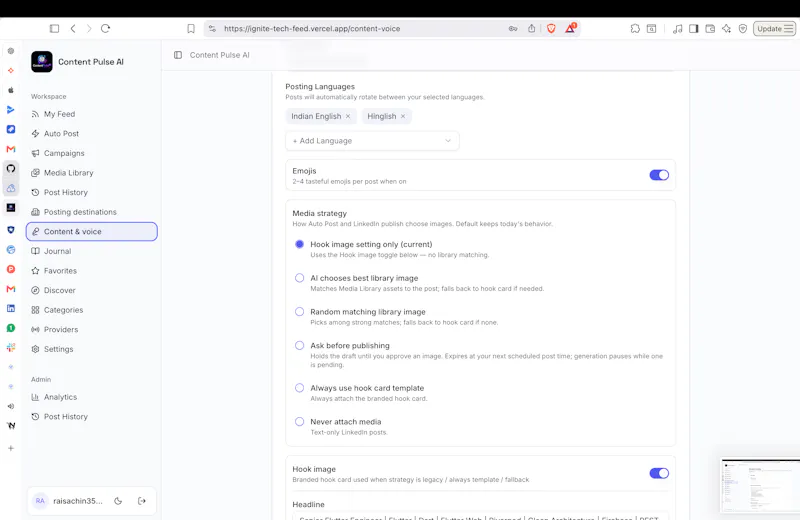
Task: Open the VPN shield icon
Action: (x=743, y=29)
